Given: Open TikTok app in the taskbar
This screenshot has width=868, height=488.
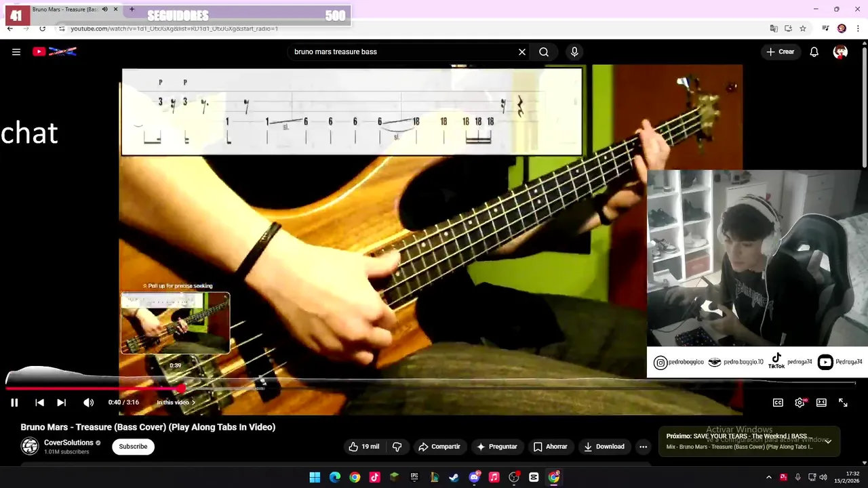Looking at the screenshot, I should click(374, 477).
